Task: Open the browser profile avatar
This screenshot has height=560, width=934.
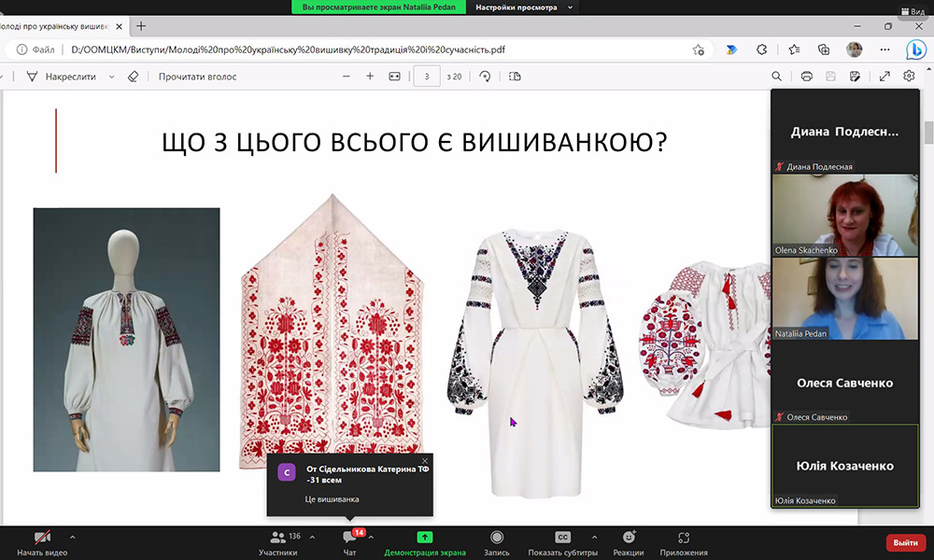Action: (855, 49)
